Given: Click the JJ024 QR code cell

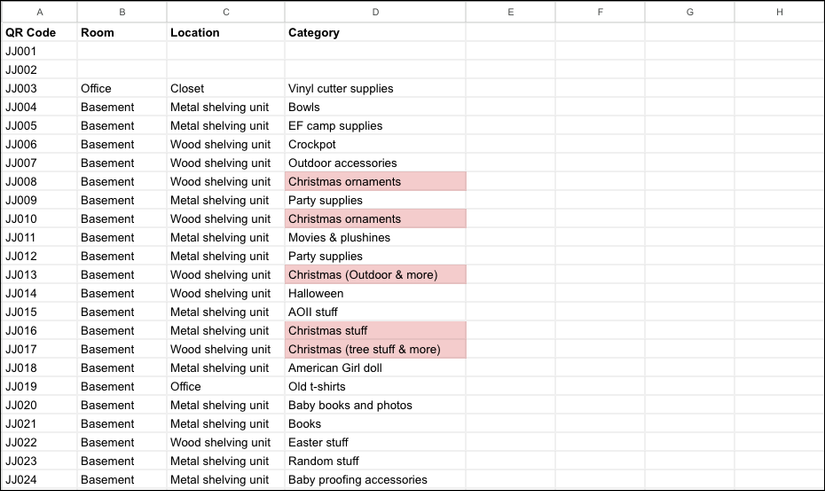Looking at the screenshot, I should 39,480.
